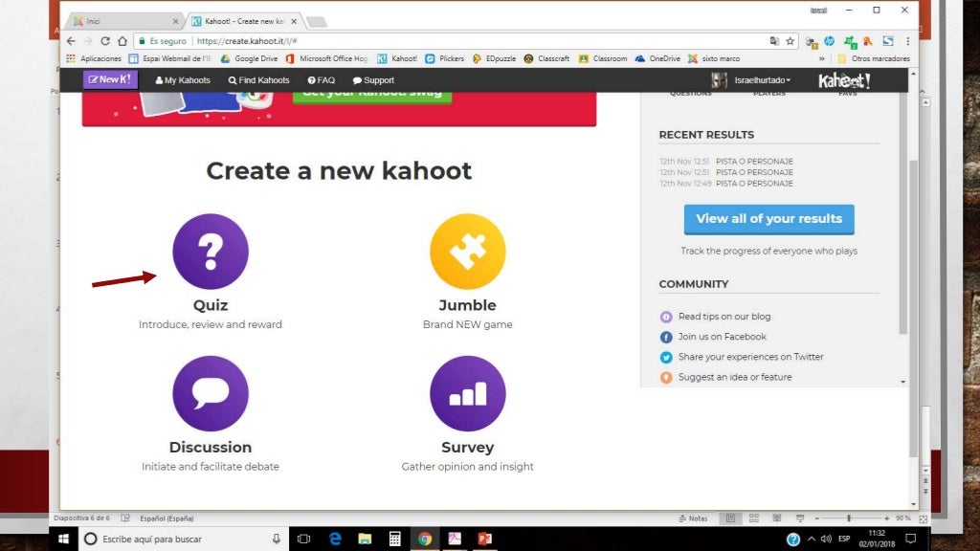Screen dimensions: 980x551
Task: Switch to the Inici browser tab
Action: coord(122,21)
